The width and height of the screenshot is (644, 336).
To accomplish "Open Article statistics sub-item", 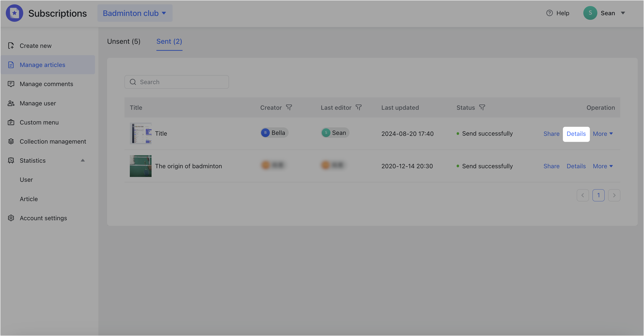I will pyautogui.click(x=29, y=199).
